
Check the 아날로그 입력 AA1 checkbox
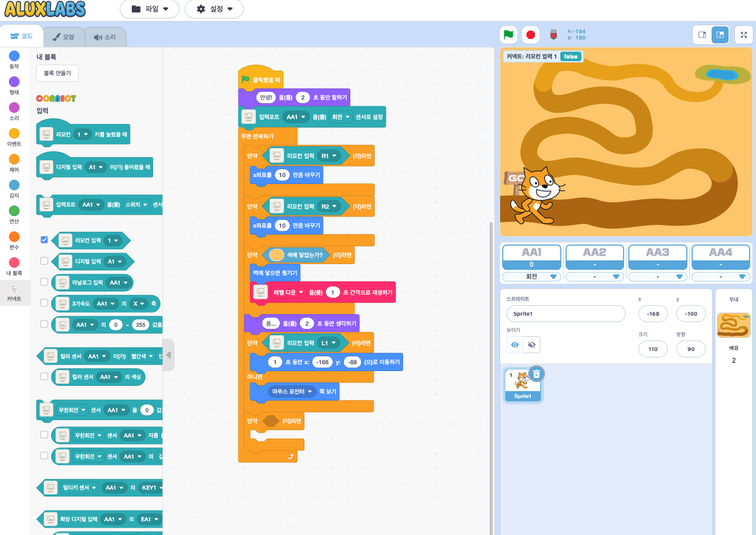[x=44, y=282]
